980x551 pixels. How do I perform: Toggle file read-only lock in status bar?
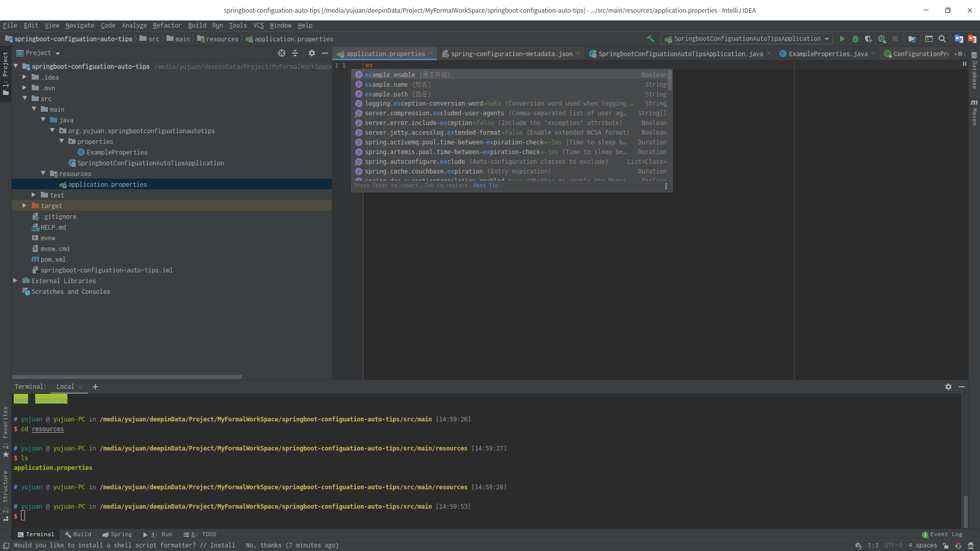click(945, 545)
